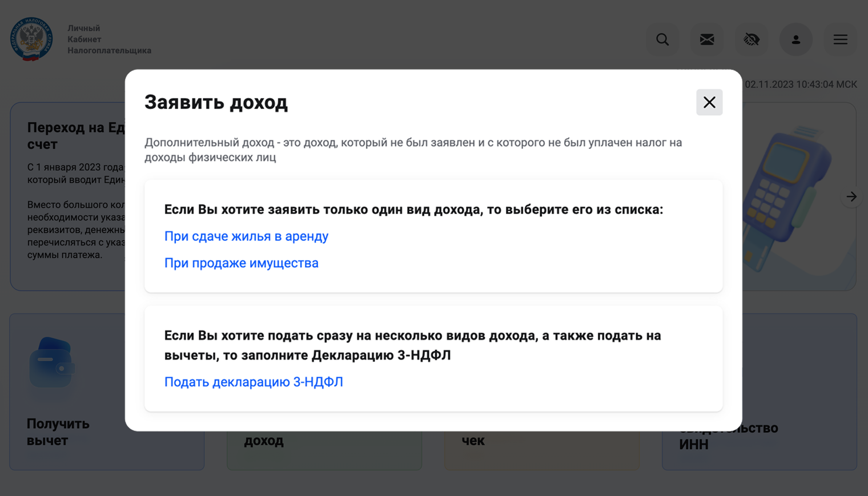Click 'Личный Кабинет Налогоплательщика' header title
This screenshot has height=496, width=868.
pyautogui.click(x=109, y=39)
